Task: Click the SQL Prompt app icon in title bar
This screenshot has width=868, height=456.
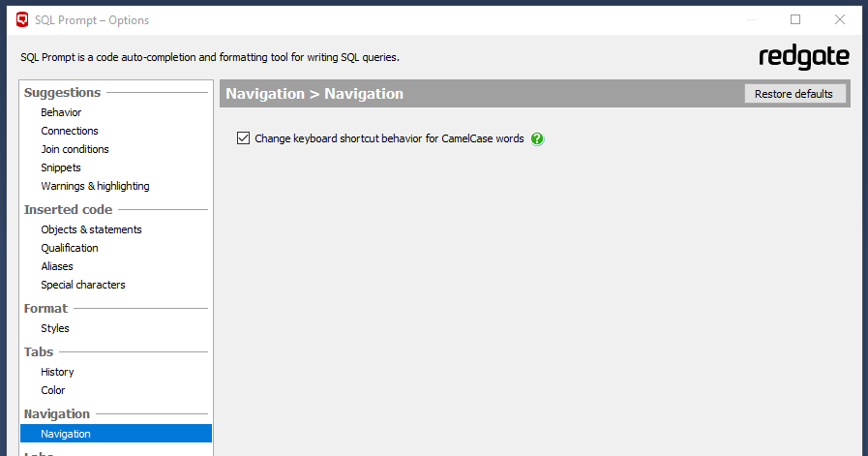Action: (22, 20)
